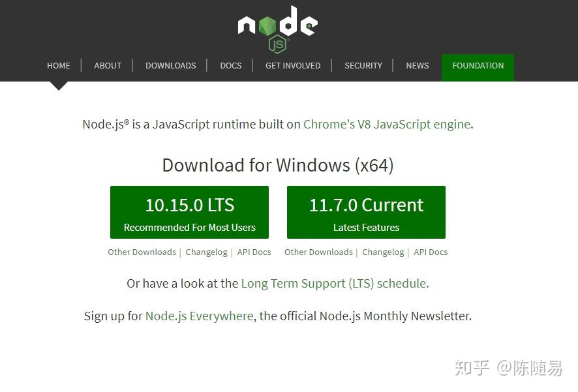Visit the SECURITY page
Screen dimensions: 578x392
[363, 66]
